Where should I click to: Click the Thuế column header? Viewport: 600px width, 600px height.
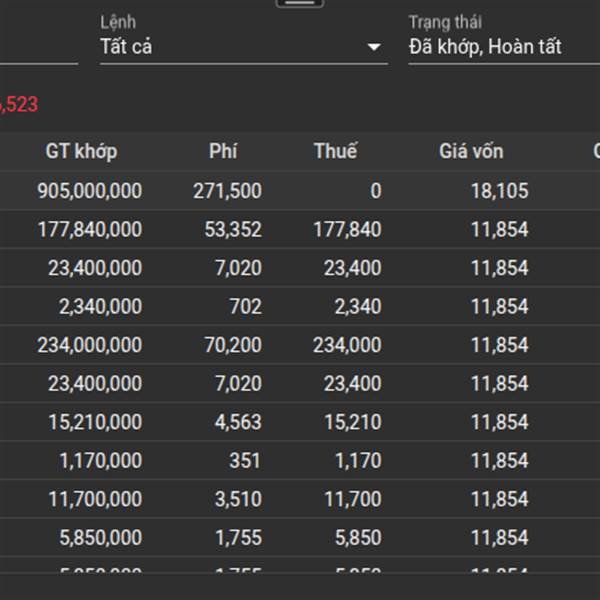click(x=335, y=152)
